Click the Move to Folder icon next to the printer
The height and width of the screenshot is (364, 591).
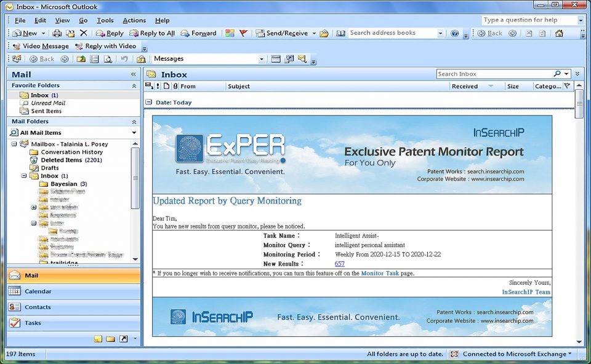point(70,33)
